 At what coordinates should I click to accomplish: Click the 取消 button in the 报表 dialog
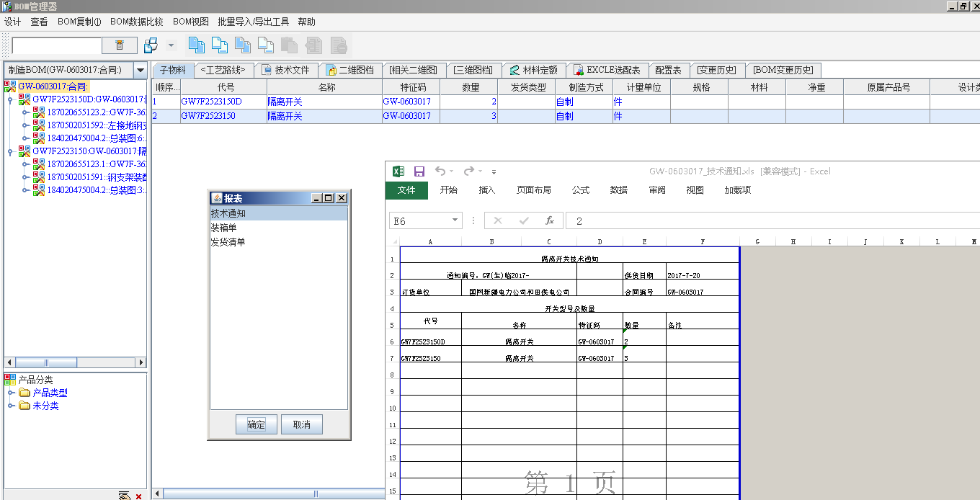click(x=301, y=425)
